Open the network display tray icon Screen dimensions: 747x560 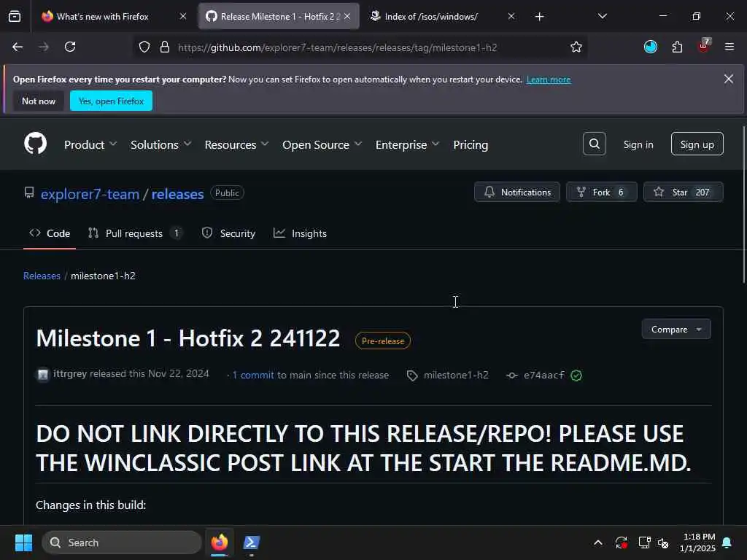click(644, 542)
